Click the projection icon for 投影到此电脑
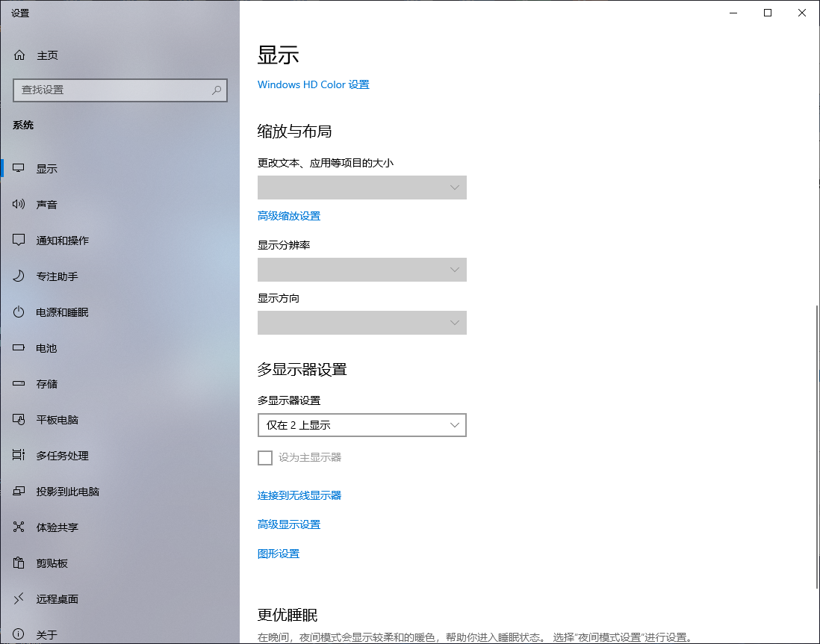The width and height of the screenshot is (820, 644). click(19, 492)
